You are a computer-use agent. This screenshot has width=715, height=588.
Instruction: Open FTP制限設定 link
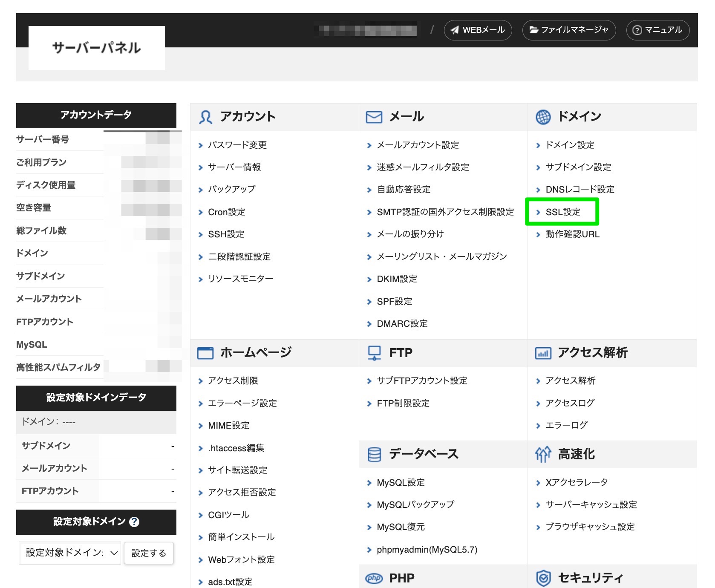[x=404, y=403]
